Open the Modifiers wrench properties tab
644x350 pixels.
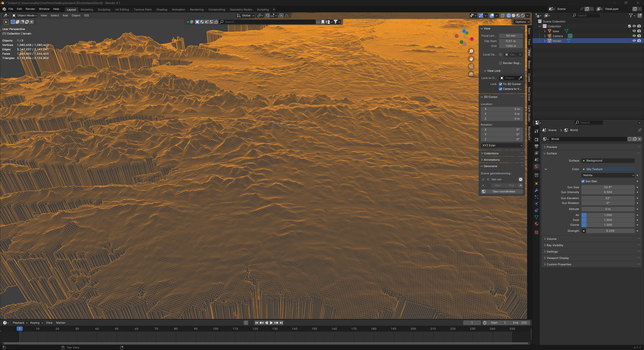pos(536,190)
